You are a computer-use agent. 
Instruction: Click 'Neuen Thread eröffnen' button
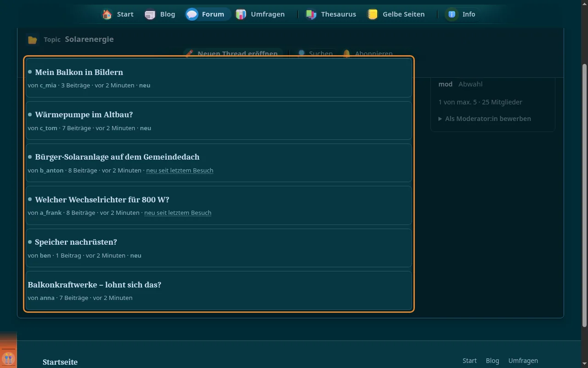pos(232,53)
